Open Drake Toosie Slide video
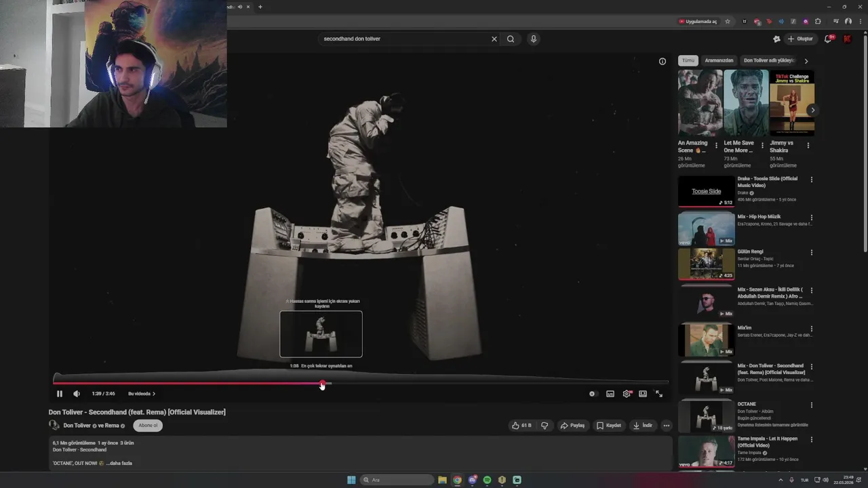 (x=706, y=191)
